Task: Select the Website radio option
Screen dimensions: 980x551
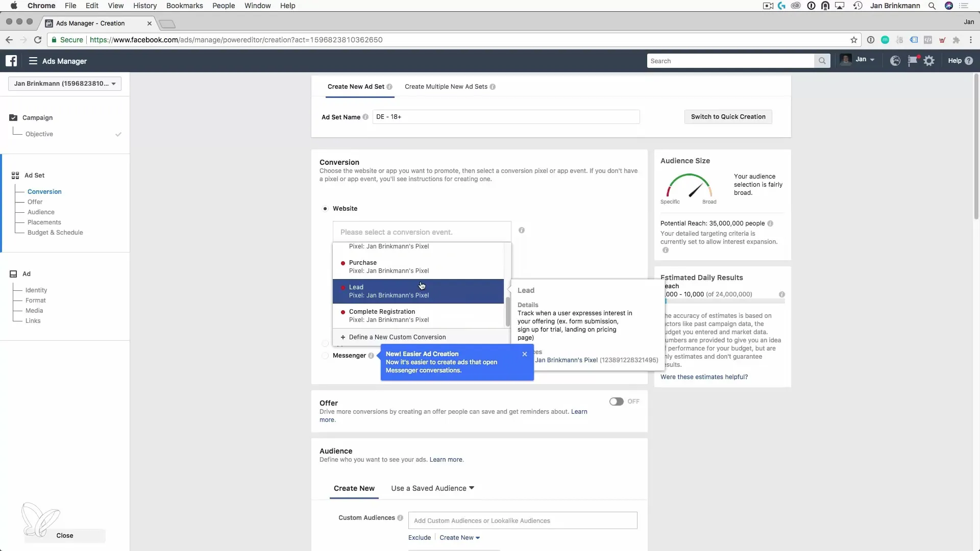Action: [325, 209]
